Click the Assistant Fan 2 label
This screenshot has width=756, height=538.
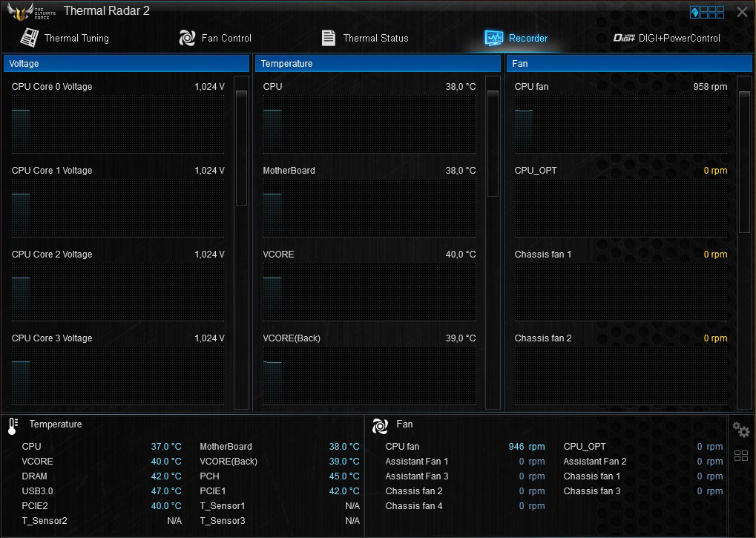point(595,462)
